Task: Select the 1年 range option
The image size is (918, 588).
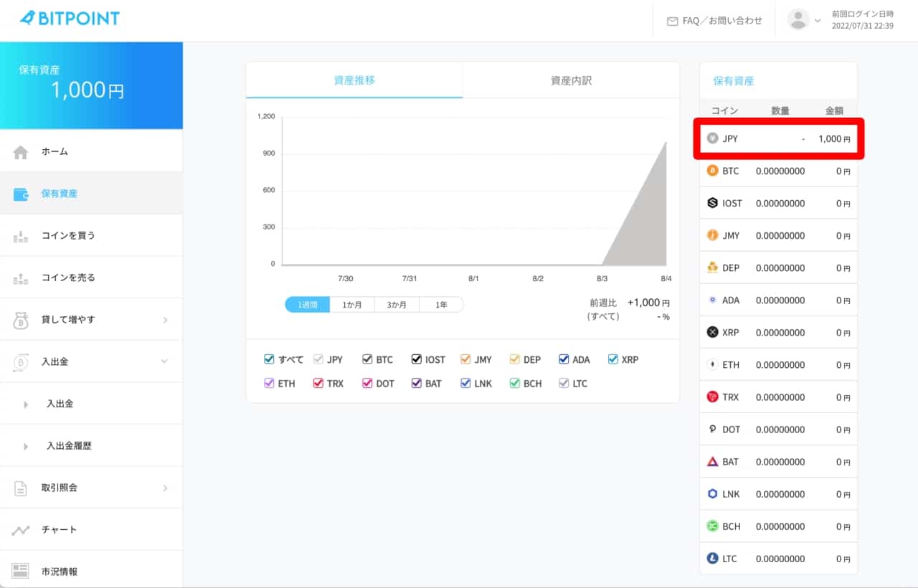Action: coord(441,305)
